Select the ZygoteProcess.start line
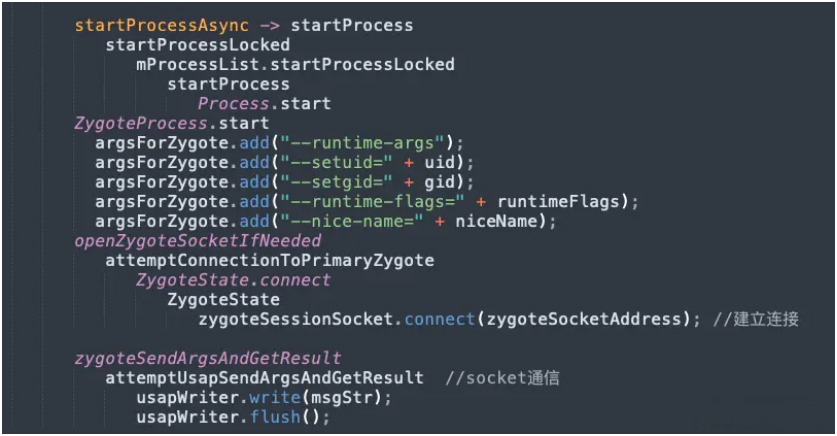Screen dimensions: 837x436 pos(171,123)
